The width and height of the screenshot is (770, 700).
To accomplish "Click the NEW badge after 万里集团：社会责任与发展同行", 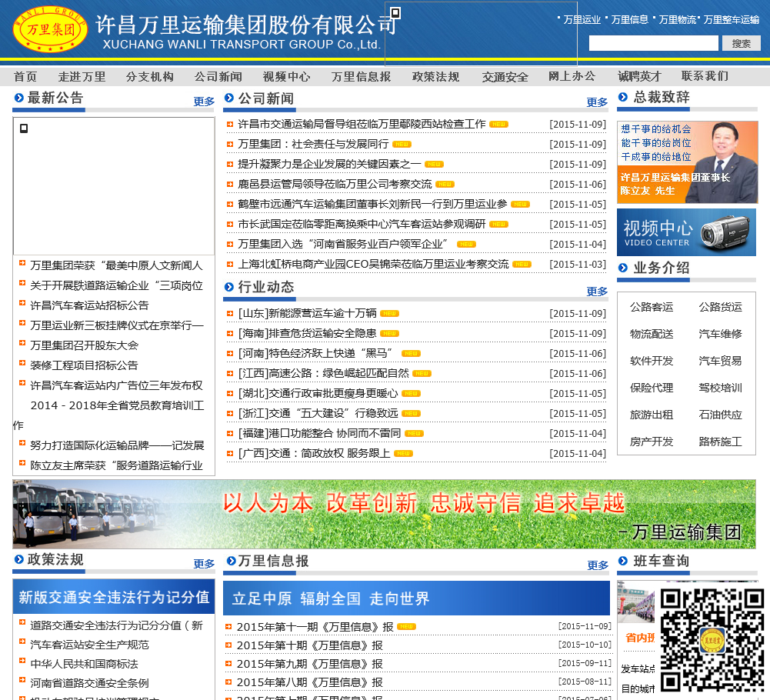I will pos(402,145).
